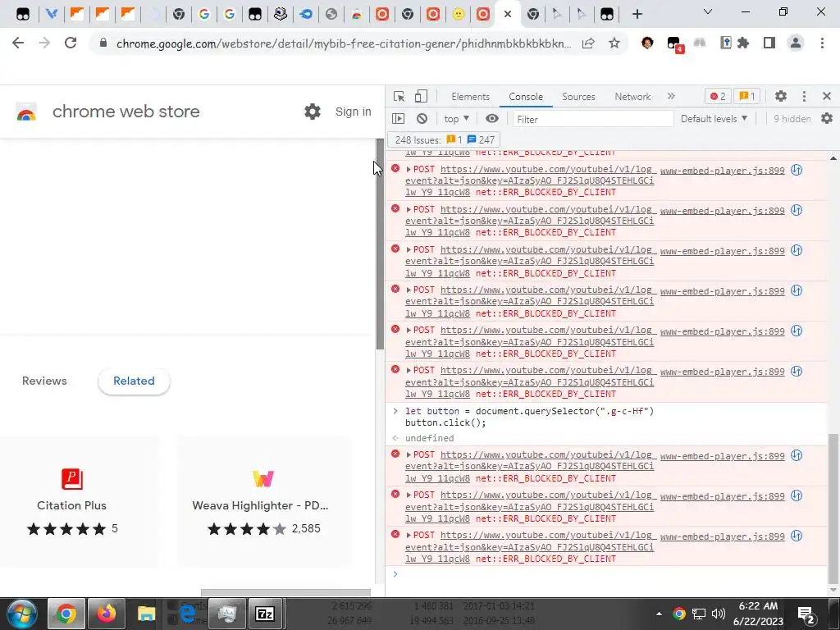This screenshot has width=840, height=630.
Task: Click the page vertical scrollbar thumb
Action: [380, 244]
